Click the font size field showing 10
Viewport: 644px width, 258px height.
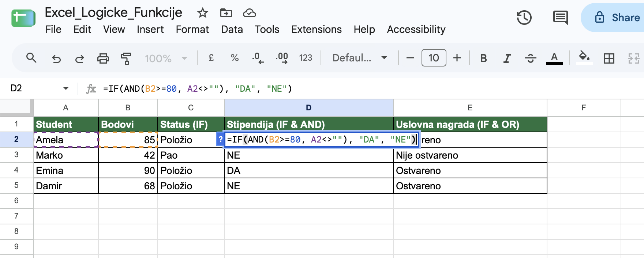pos(434,58)
